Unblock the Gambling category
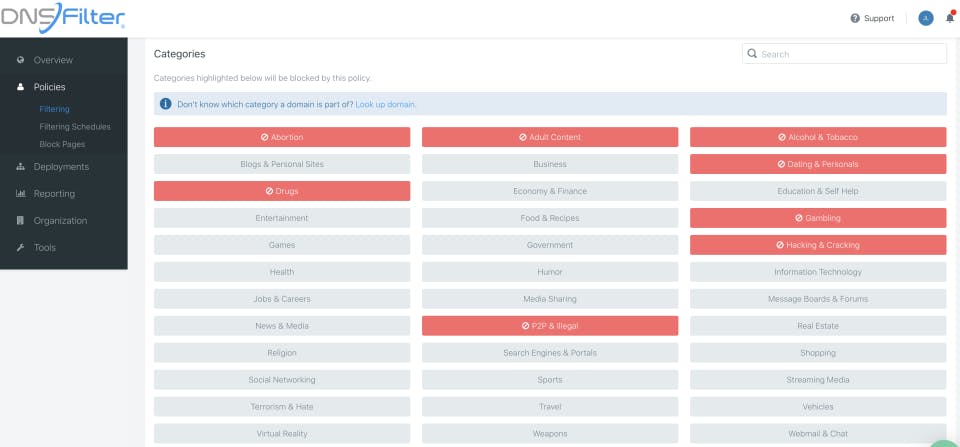The height and width of the screenshot is (447, 960). tap(818, 218)
